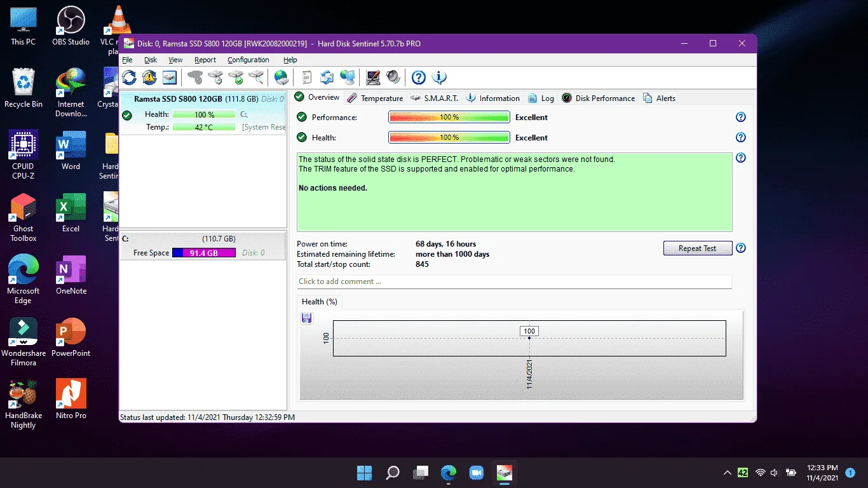
Task: Select the OBS Studio desktop icon
Action: (x=71, y=27)
